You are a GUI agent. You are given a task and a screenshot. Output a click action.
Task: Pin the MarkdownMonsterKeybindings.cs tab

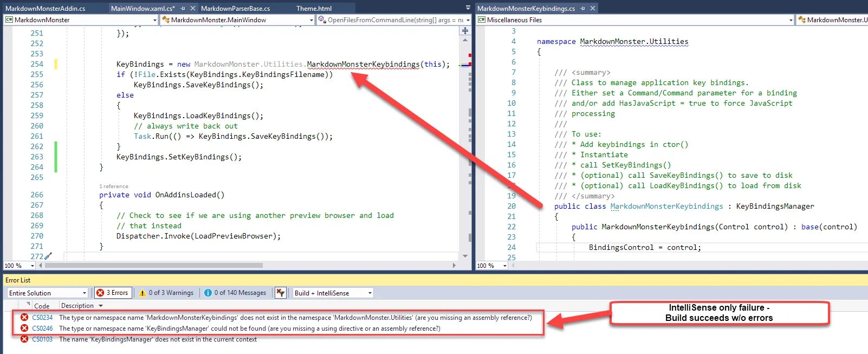583,8
